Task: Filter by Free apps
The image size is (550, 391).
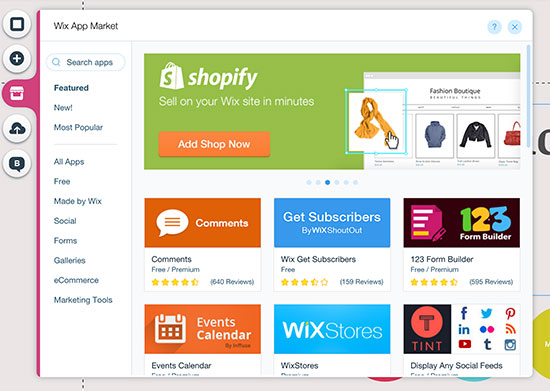Action: click(62, 181)
